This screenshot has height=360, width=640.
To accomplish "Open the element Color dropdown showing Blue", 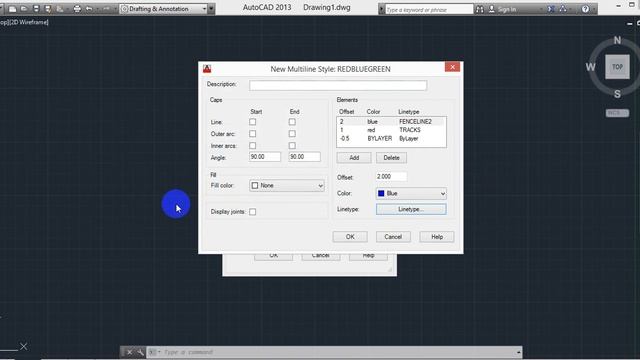I will 411,193.
